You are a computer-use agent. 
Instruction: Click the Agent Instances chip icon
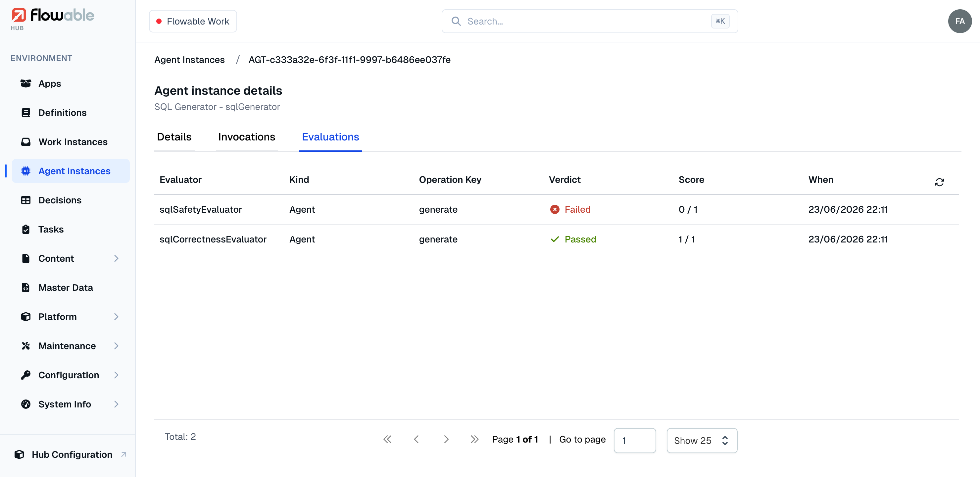point(26,171)
